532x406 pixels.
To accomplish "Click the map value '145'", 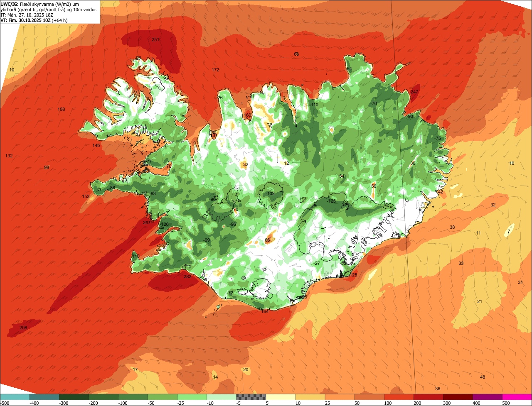I will 96,145.
